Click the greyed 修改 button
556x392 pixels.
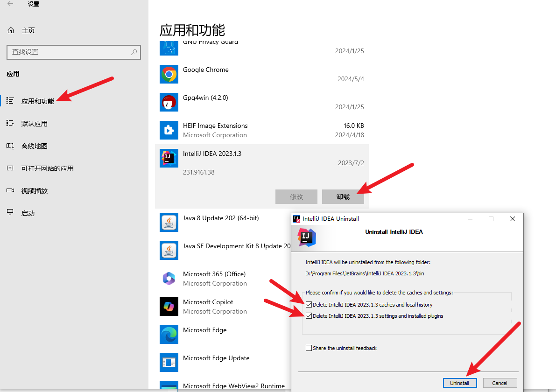pyautogui.click(x=296, y=197)
